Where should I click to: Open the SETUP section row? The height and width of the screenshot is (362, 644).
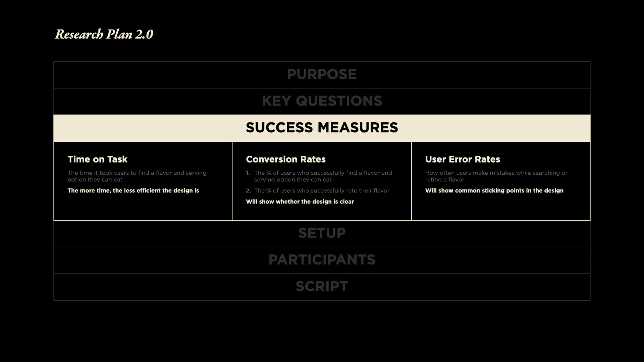(322, 233)
